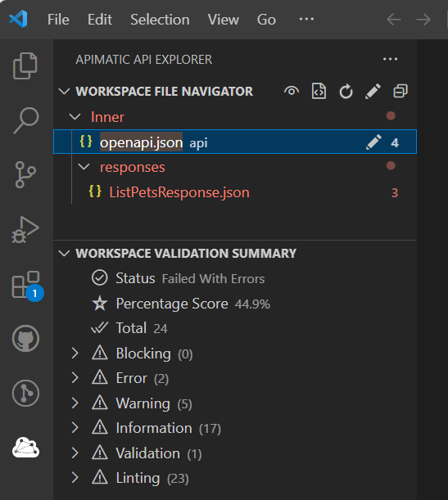This screenshot has width=448, height=500.
Task: Open the Search view in activity bar
Action: click(x=26, y=120)
